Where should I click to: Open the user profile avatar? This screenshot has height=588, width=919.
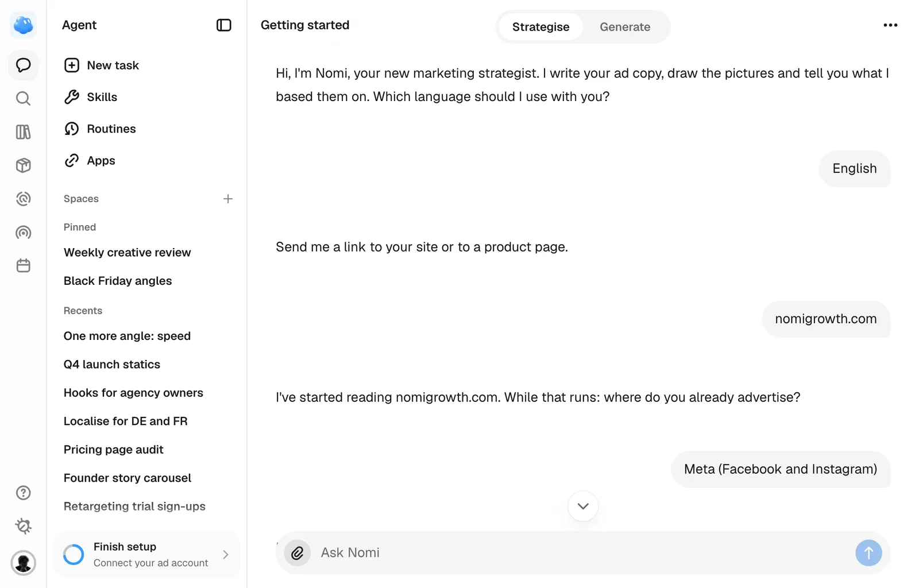point(24,563)
